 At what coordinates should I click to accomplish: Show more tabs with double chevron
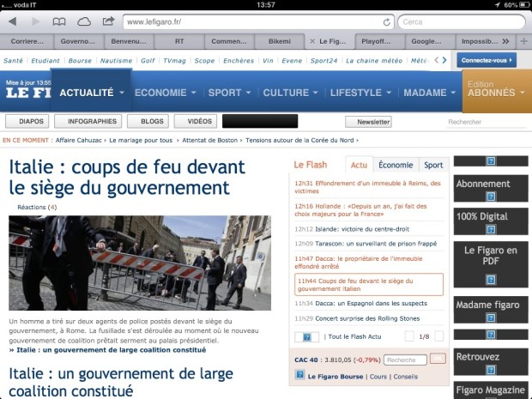(x=505, y=41)
